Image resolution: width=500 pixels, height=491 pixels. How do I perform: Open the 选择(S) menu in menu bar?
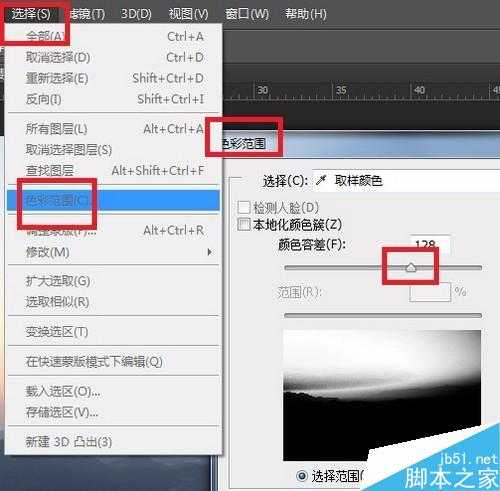pyautogui.click(x=31, y=14)
